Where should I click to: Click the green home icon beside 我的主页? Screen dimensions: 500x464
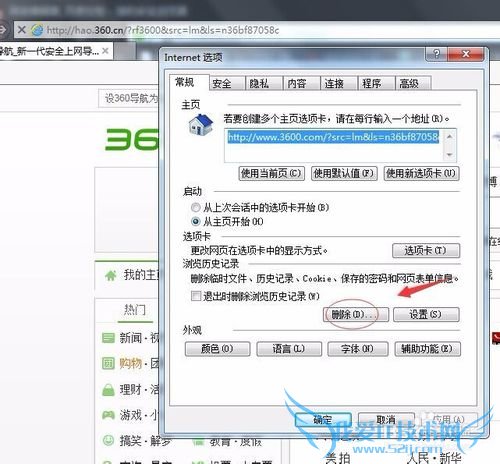click(111, 276)
